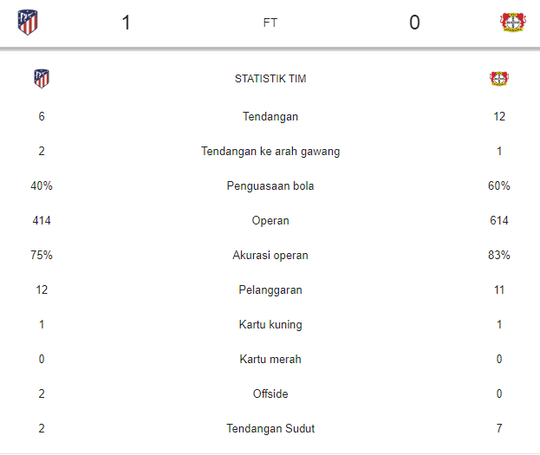This screenshot has height=455, width=540.
Task: Click the Pelanggaran stat label
Action: click(270, 290)
